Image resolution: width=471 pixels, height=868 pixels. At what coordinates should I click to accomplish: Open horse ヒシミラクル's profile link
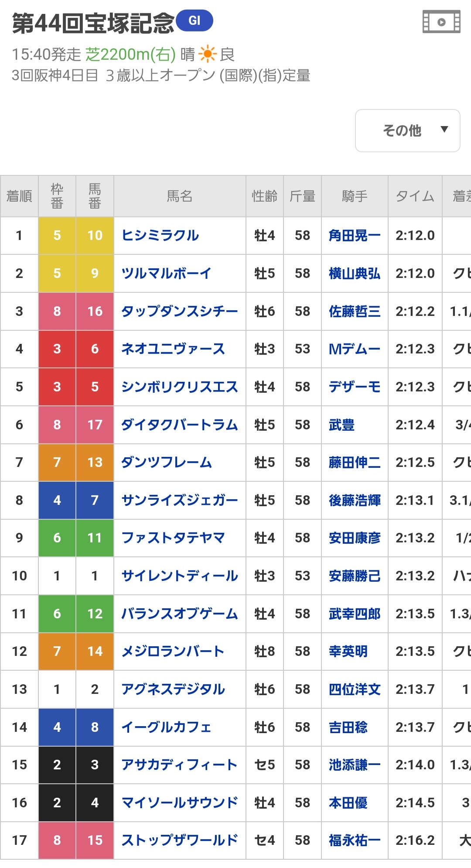tap(160, 236)
